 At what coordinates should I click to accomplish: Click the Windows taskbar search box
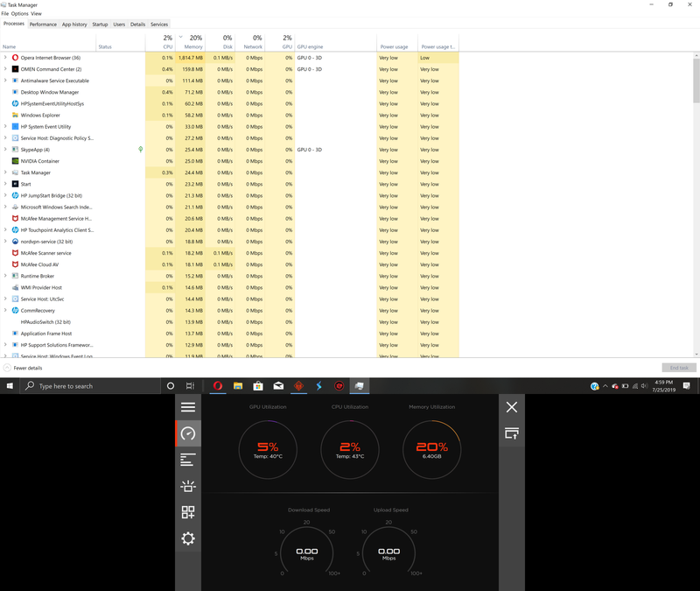(92, 386)
